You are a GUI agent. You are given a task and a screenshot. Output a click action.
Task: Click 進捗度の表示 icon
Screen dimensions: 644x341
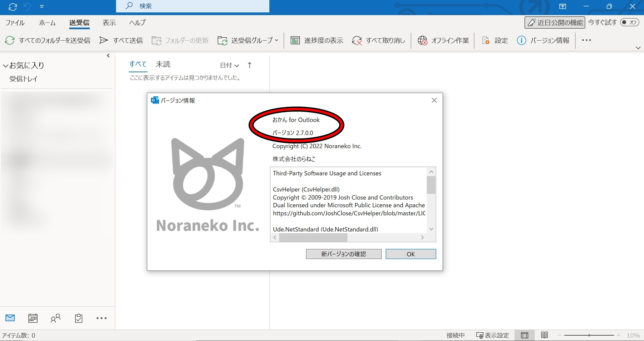tap(295, 41)
